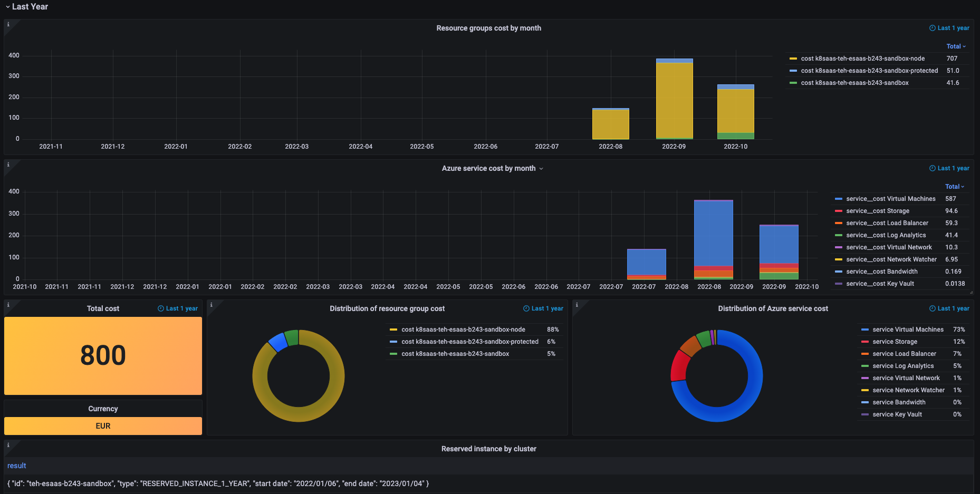980x494 pixels.
Task: Open Reserved instance by cluster title menu
Action: [x=488, y=449]
